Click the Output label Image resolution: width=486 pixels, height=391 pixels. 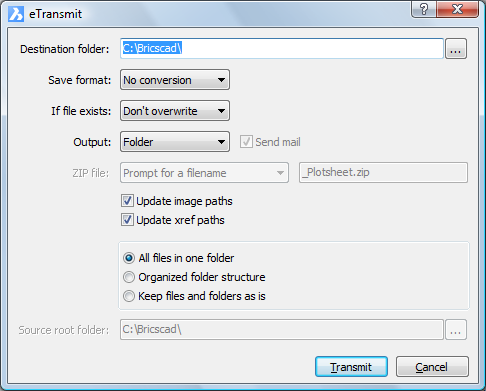[x=92, y=142]
